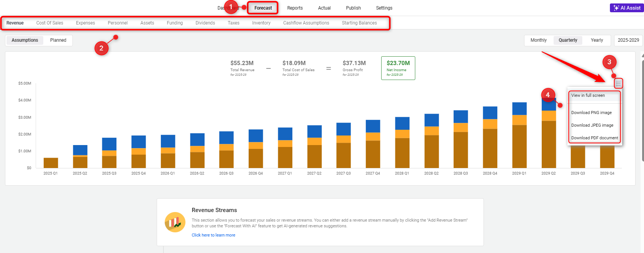
Task: Open the Cashflow Assumptions sub-tab
Action: click(x=306, y=23)
